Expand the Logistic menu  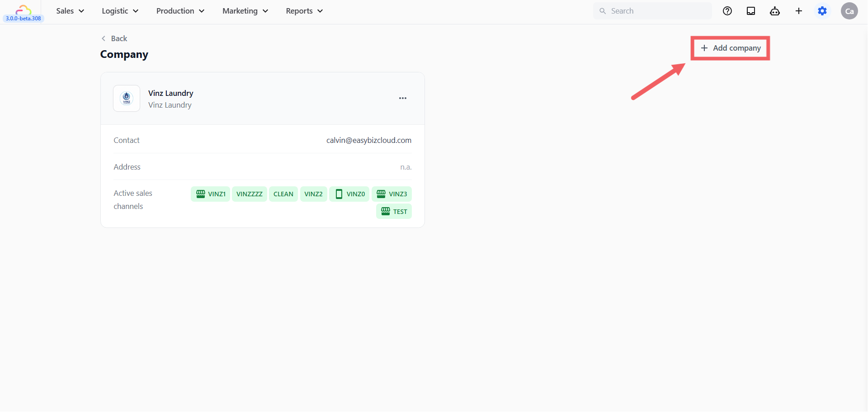pos(120,11)
